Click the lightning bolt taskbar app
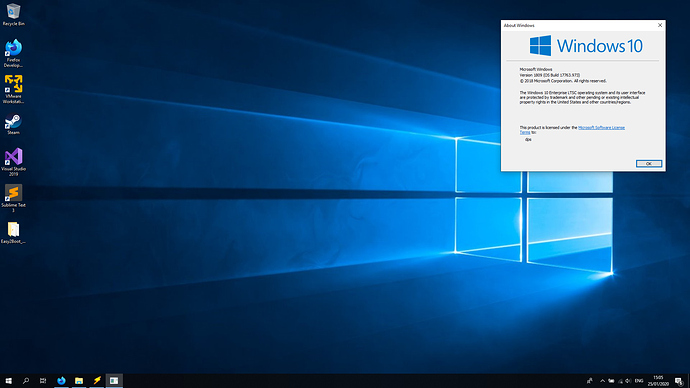690x388 pixels. click(x=96, y=381)
